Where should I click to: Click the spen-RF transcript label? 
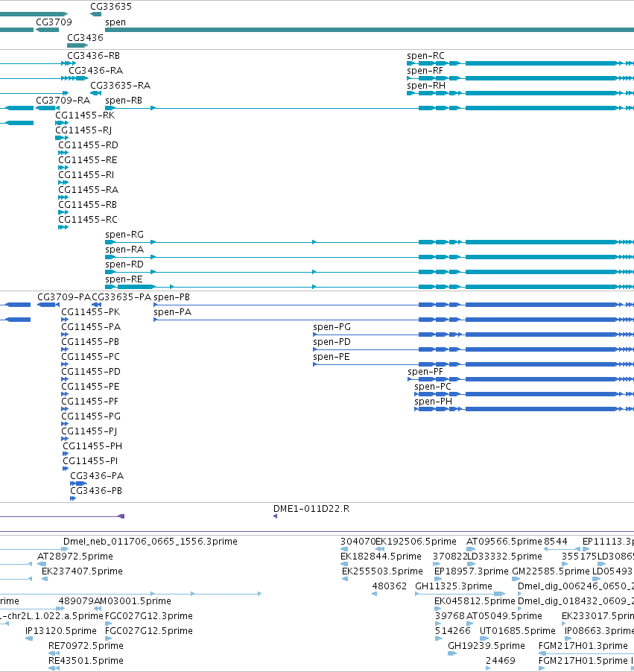(425, 71)
